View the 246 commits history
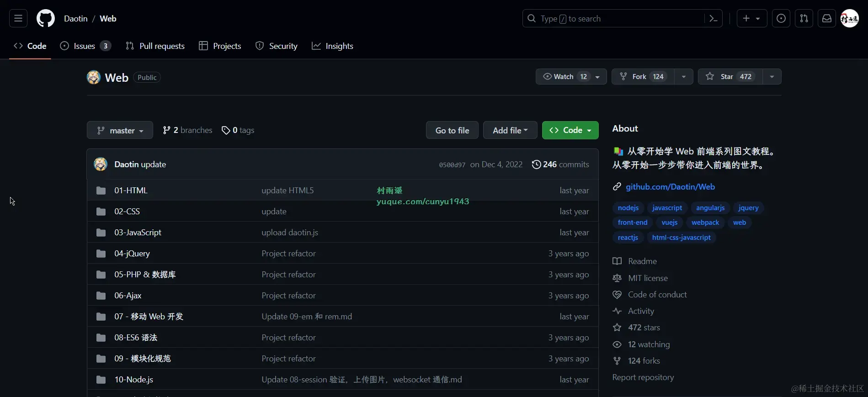 pos(560,164)
